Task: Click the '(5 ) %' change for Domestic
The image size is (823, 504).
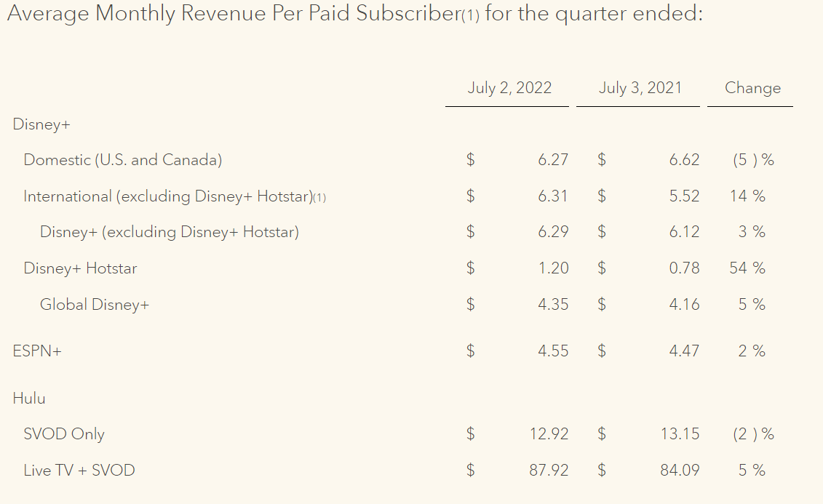Action: coord(753,160)
